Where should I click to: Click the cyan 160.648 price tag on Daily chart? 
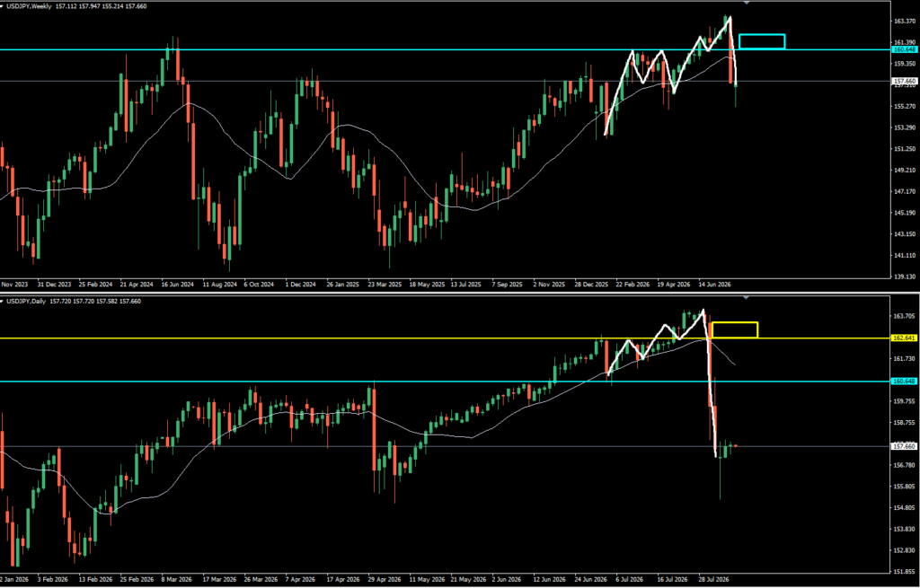point(905,382)
